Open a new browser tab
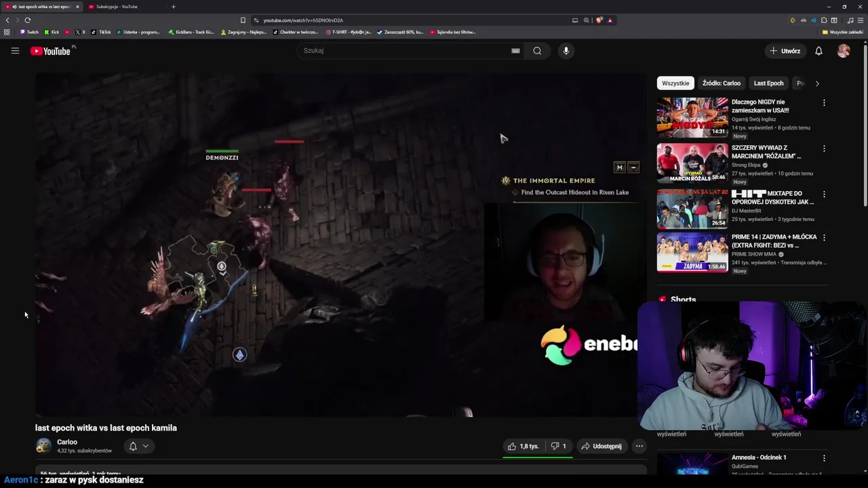The width and height of the screenshot is (868, 488). [x=173, y=7]
